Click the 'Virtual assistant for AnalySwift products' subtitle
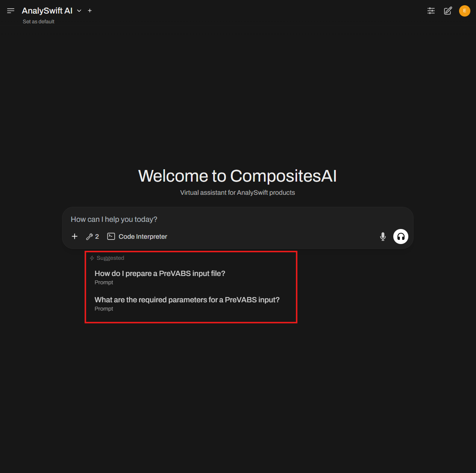 point(237,193)
